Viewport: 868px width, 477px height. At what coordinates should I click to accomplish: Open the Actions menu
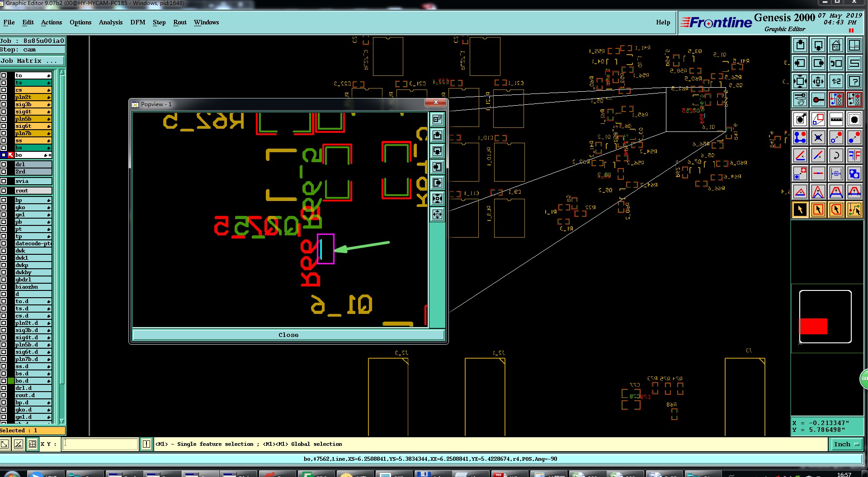click(x=52, y=22)
